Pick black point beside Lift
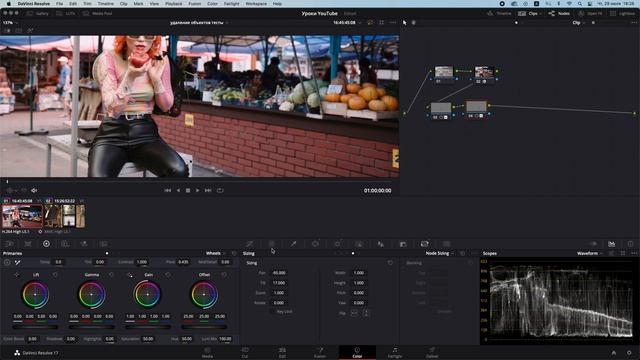Screen dimensions: 640x360 pos(16,275)
